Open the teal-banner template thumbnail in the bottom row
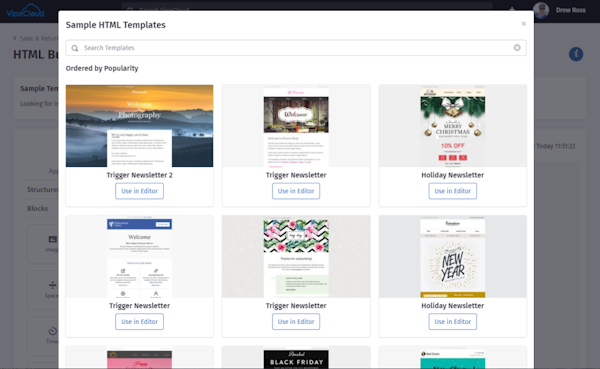Screen dimensions: 600x369 (x=453, y=358)
